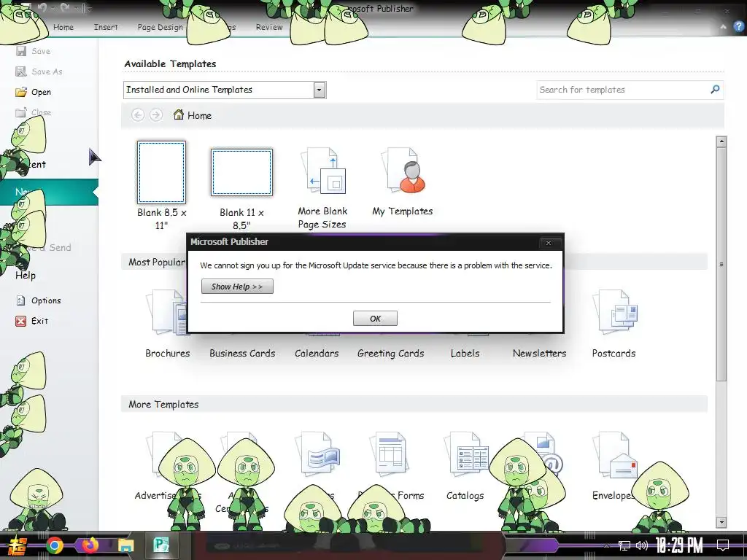Click the Business Cards label

pos(242,354)
